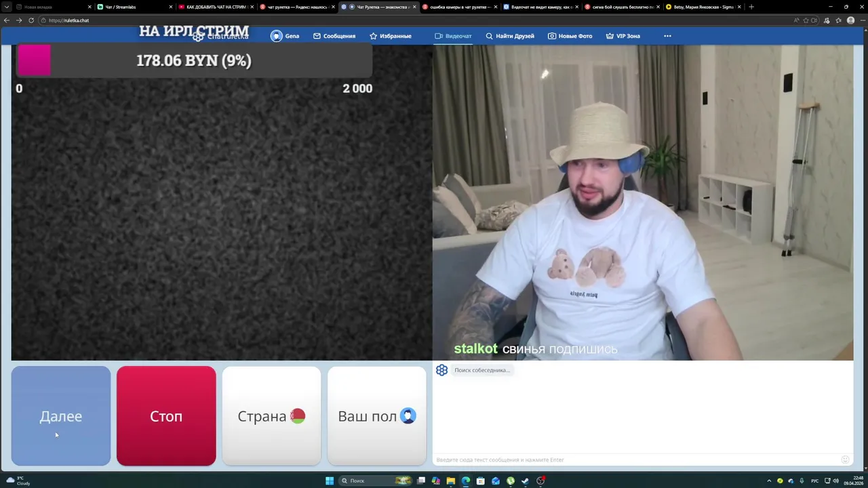Add page to favorites with star icon
The image size is (868, 488).
click(806, 20)
